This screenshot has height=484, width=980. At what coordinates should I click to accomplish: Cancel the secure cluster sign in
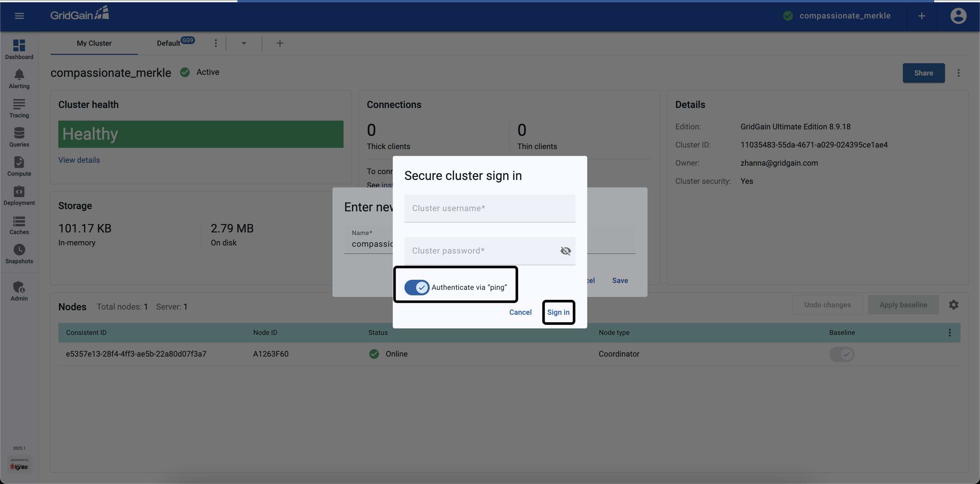pyautogui.click(x=520, y=312)
